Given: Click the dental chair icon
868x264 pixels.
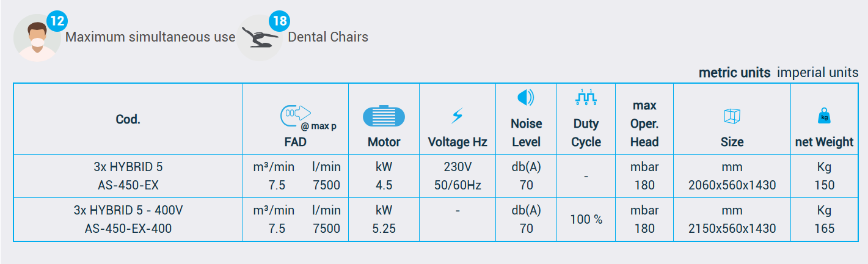Looking at the screenshot, I should (259, 38).
